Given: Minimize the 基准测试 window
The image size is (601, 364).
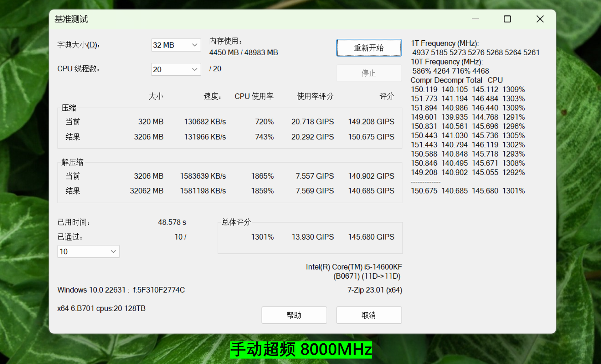Looking at the screenshot, I should [475, 19].
